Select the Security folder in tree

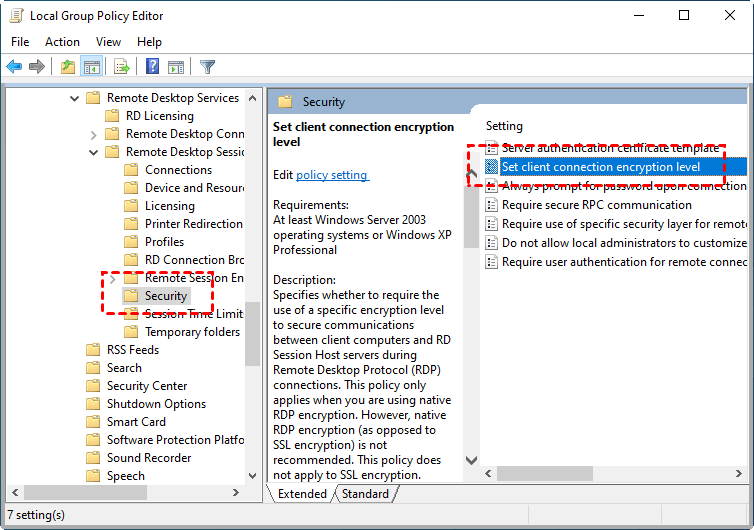(x=165, y=296)
